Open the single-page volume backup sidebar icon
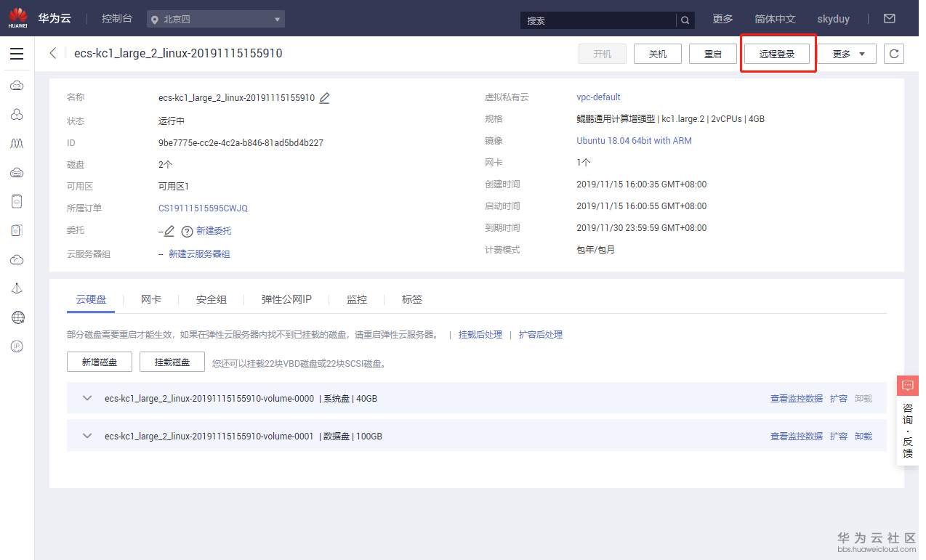The height and width of the screenshot is (560, 926). coord(17,202)
